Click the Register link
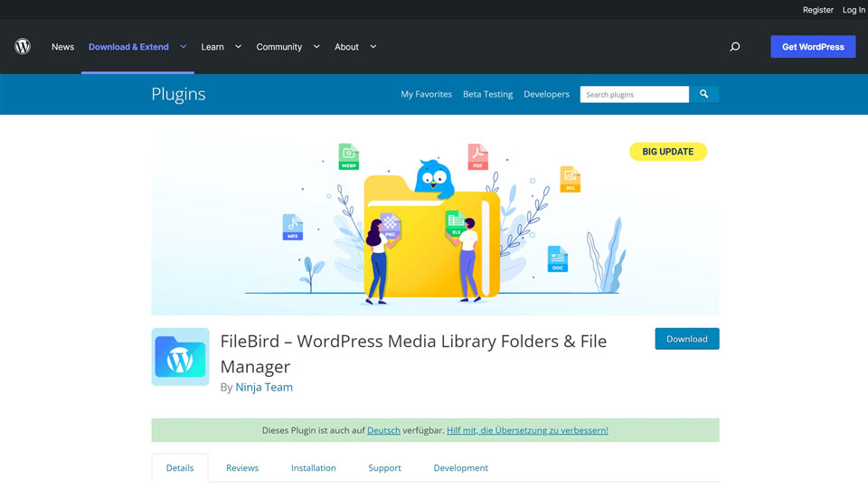Screen dimensions: 868x488 [818, 10]
